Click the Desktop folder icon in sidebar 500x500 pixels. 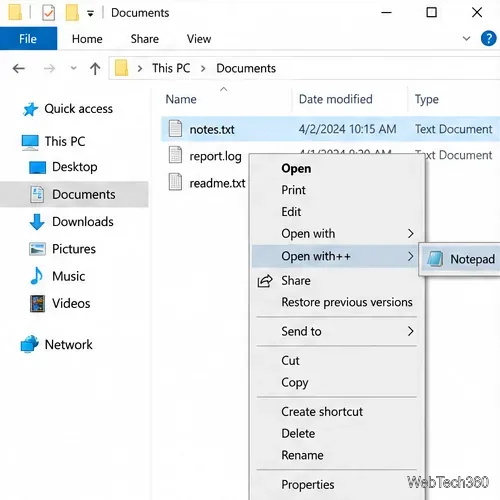pos(37,167)
